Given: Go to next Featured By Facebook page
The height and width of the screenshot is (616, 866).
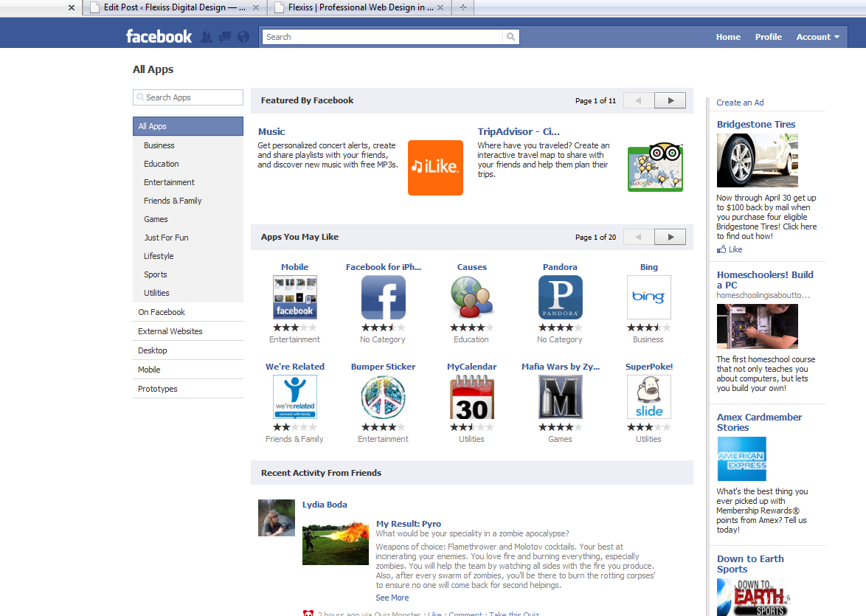Looking at the screenshot, I should [670, 100].
